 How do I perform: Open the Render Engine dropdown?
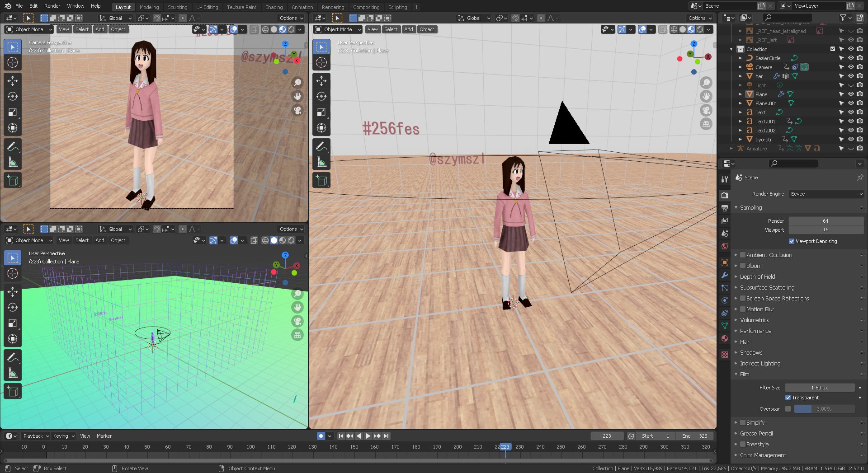(x=826, y=194)
